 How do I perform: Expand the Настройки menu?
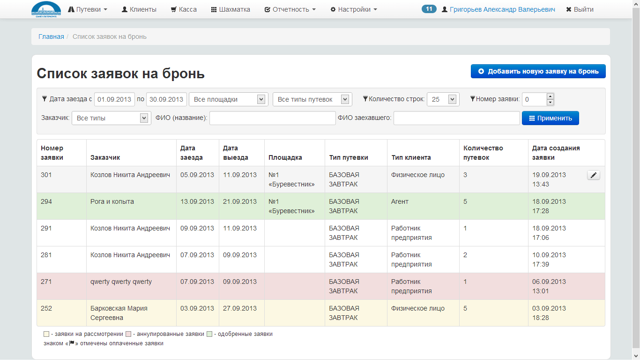point(354,9)
